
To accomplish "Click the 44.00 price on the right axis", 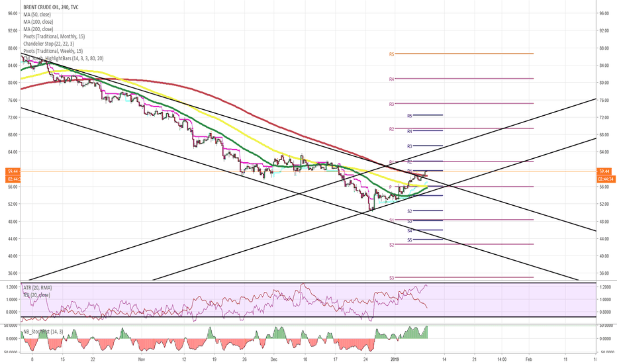I will point(604,238).
